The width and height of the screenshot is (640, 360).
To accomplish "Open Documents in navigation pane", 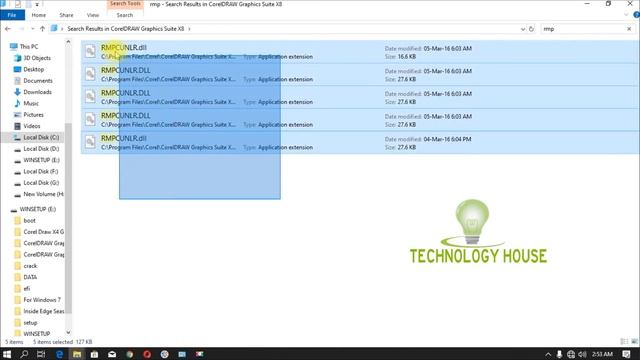I will [38, 81].
